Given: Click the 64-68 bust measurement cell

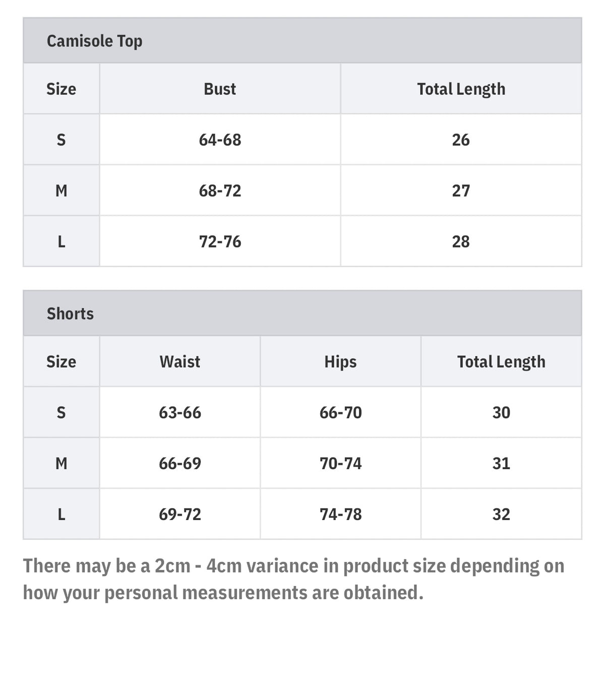Looking at the screenshot, I should [220, 140].
